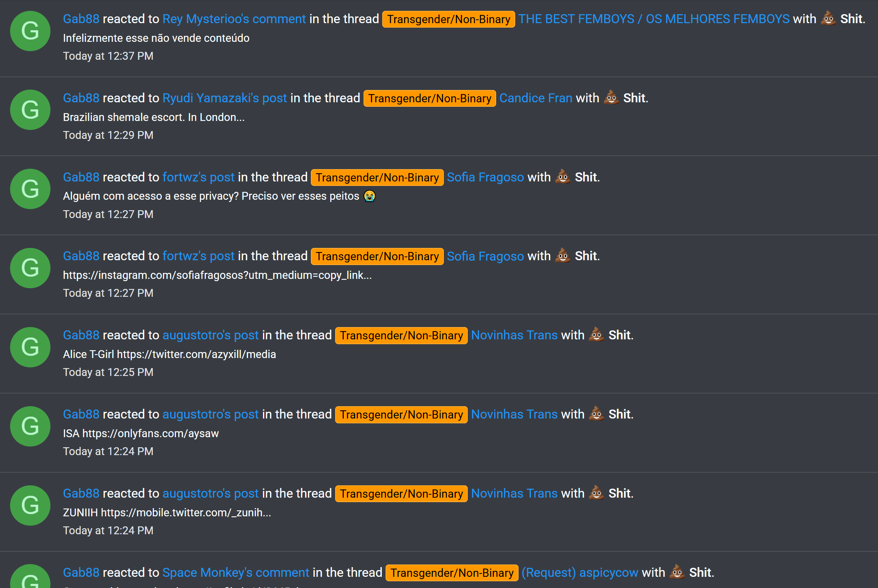Open Sofia Fragoso thread in 12:27 crying-emoji entry

[x=485, y=177]
